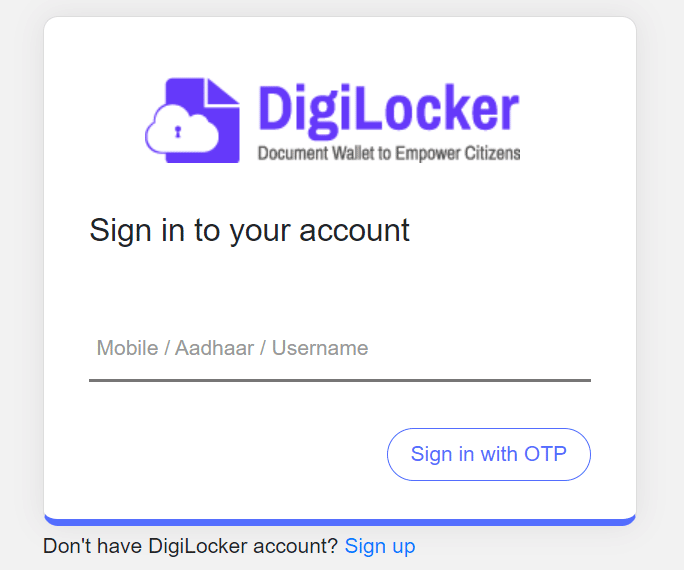Click the Sign in to your account heading
The width and height of the screenshot is (684, 570).
(249, 230)
